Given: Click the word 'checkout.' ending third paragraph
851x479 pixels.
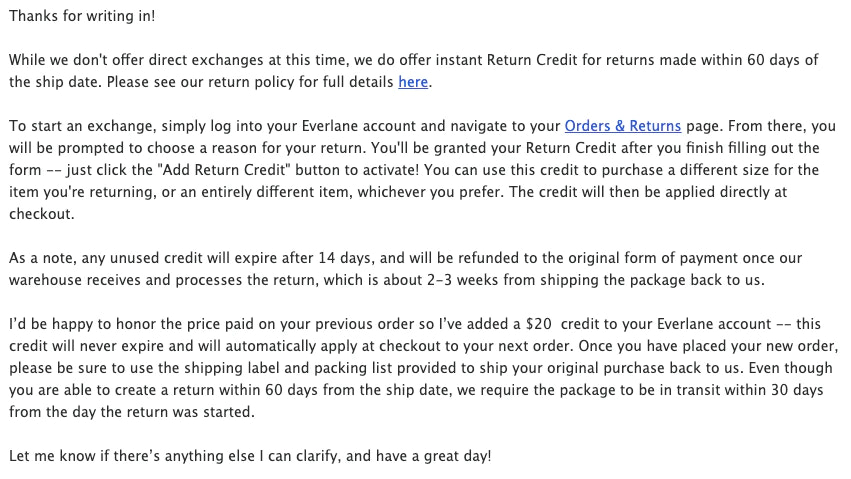Looking at the screenshot, I should (40, 214).
